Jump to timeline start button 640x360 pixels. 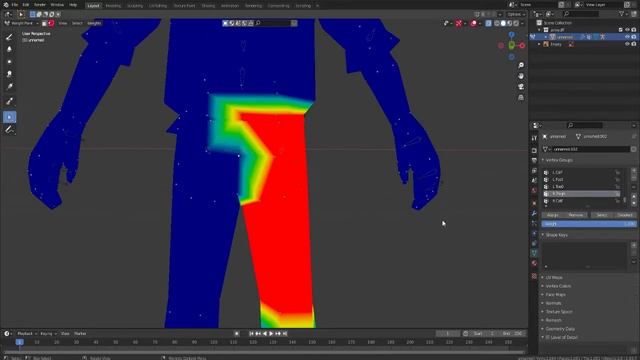251,334
